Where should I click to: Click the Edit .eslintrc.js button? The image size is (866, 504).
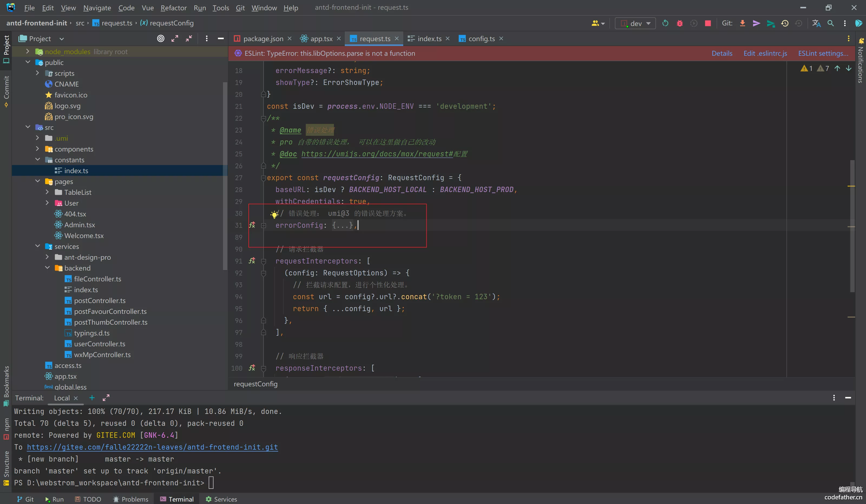765,53
